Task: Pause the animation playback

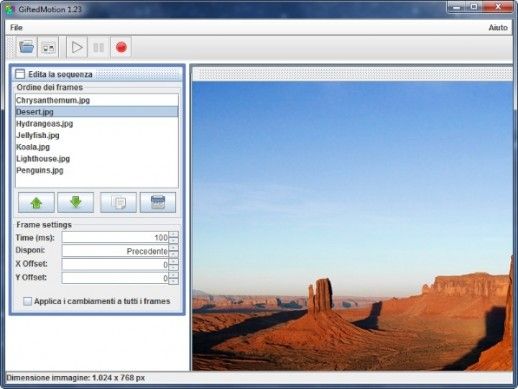Action: [99, 47]
